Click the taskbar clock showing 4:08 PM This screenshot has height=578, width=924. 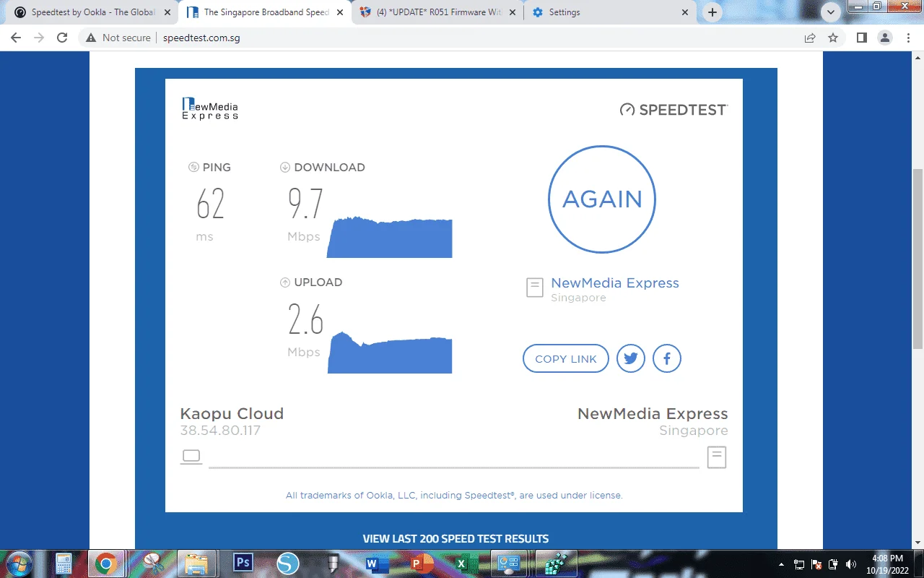tap(887, 564)
